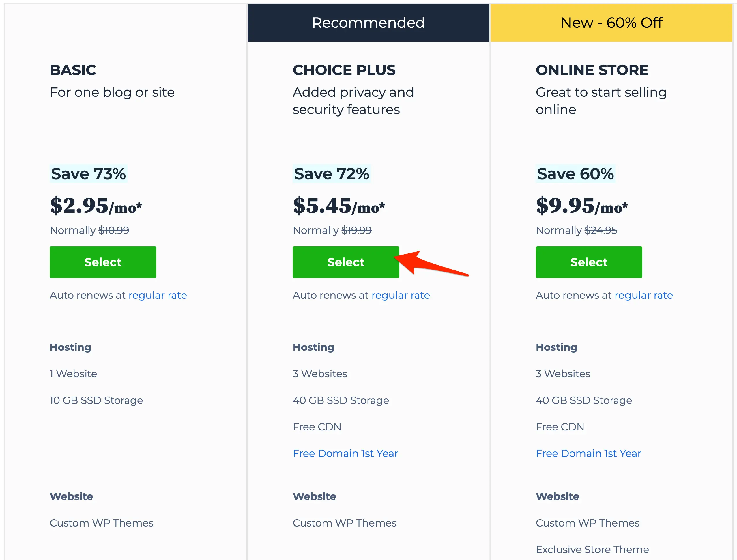Click the dark Recommended banner

coord(368,23)
